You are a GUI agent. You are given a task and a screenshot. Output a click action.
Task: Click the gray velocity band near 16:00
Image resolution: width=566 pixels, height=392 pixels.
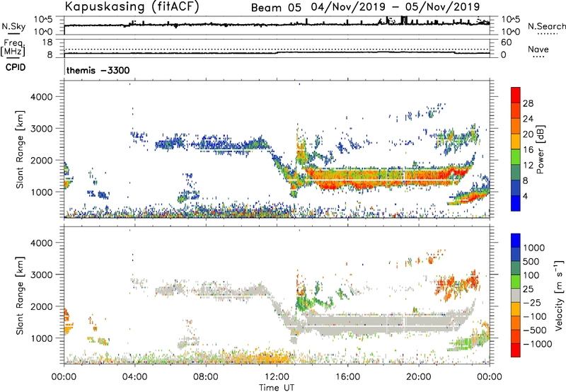[x=347, y=323]
